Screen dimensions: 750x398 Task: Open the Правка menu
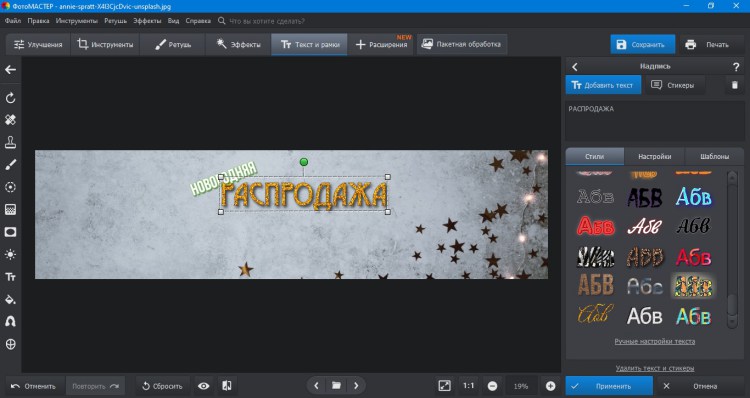point(38,21)
